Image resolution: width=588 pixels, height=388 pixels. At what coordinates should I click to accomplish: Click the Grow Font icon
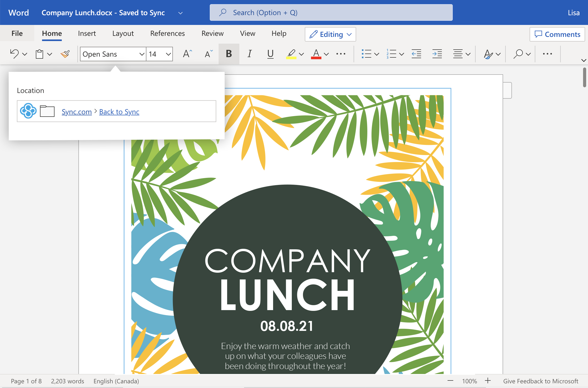(187, 54)
